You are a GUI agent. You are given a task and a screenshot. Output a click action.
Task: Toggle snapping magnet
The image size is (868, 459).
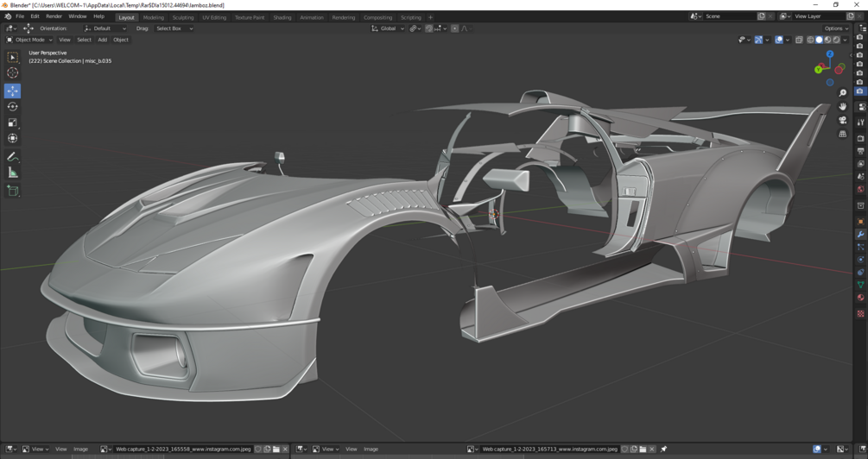429,28
